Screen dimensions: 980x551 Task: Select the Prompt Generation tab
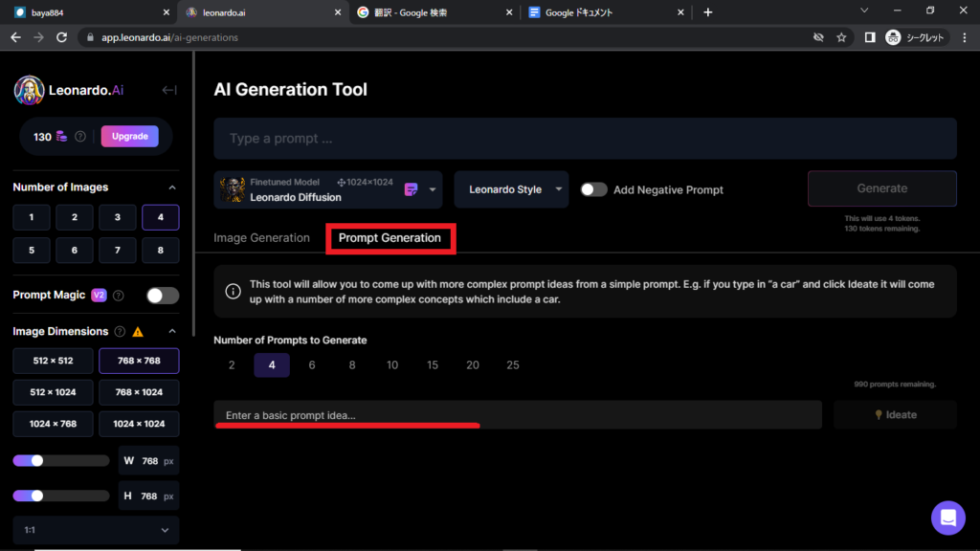[390, 238]
